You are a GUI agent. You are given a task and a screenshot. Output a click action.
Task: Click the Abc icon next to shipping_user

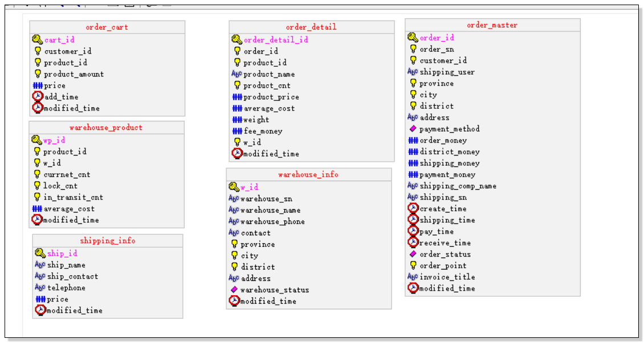pos(413,72)
